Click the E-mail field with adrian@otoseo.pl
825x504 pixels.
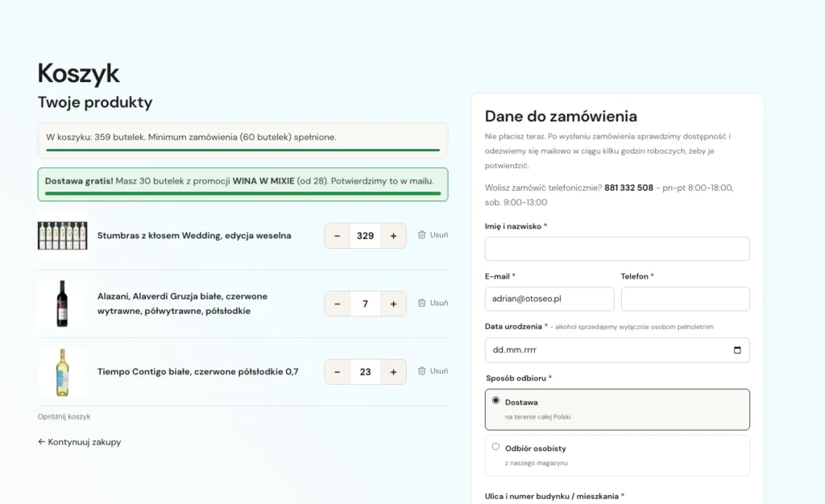tap(549, 299)
